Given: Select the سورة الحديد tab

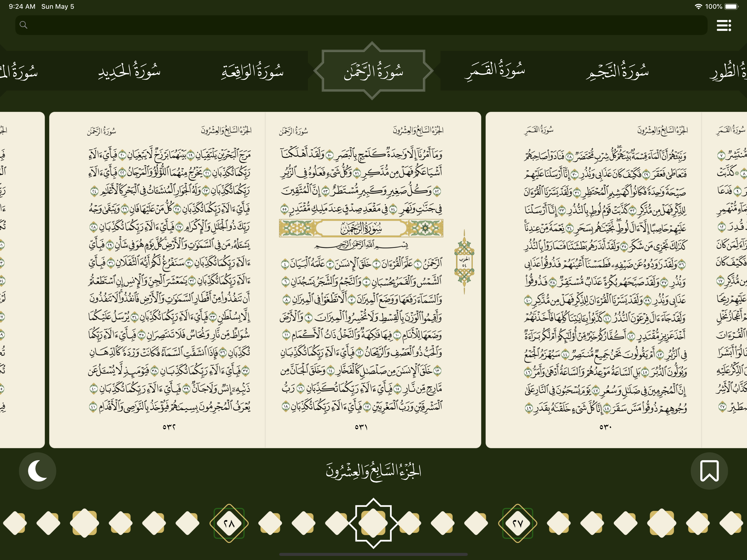Looking at the screenshot, I should pyautogui.click(x=129, y=71).
